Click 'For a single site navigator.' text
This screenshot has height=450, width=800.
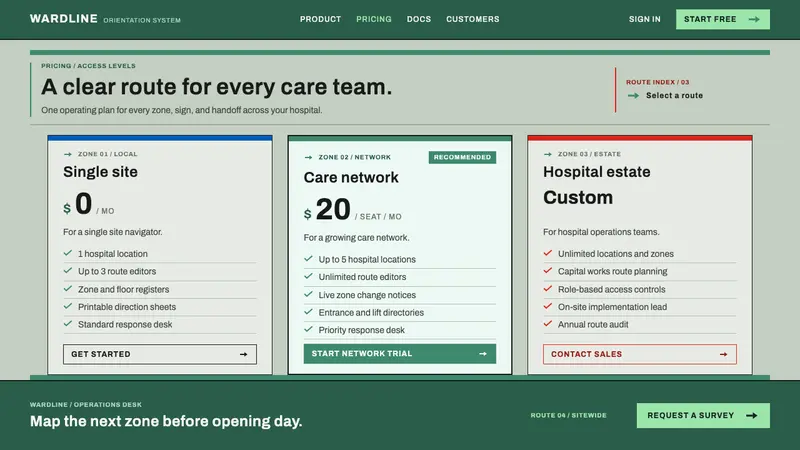point(113,232)
